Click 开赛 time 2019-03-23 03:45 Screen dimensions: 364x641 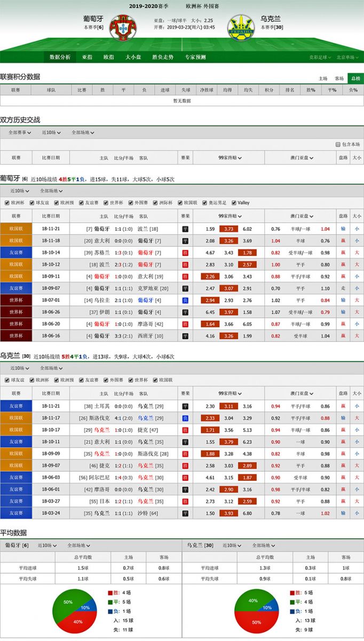click(x=185, y=27)
